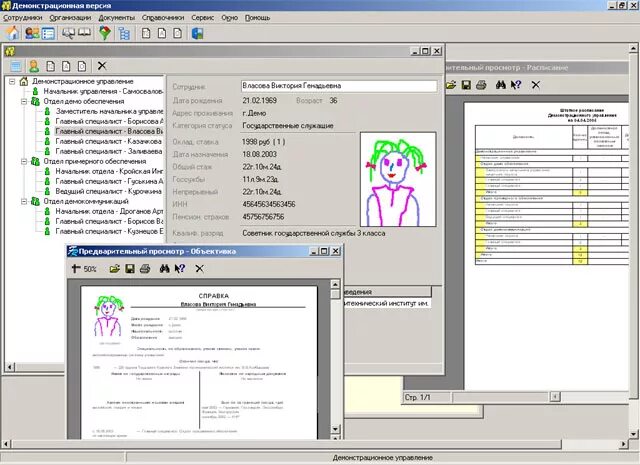
Task: Select Ведущий специалист - Курочкина tree item
Action: [x=109, y=191]
